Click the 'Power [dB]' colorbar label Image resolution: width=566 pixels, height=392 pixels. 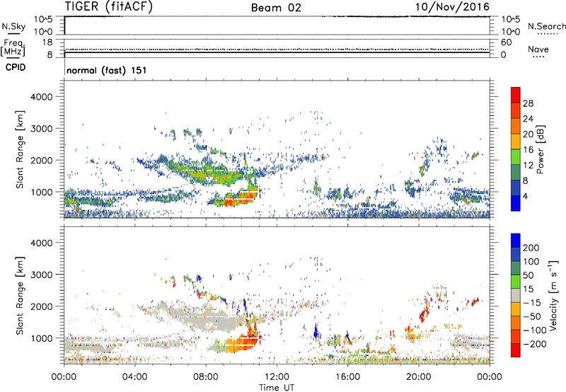[540, 149]
